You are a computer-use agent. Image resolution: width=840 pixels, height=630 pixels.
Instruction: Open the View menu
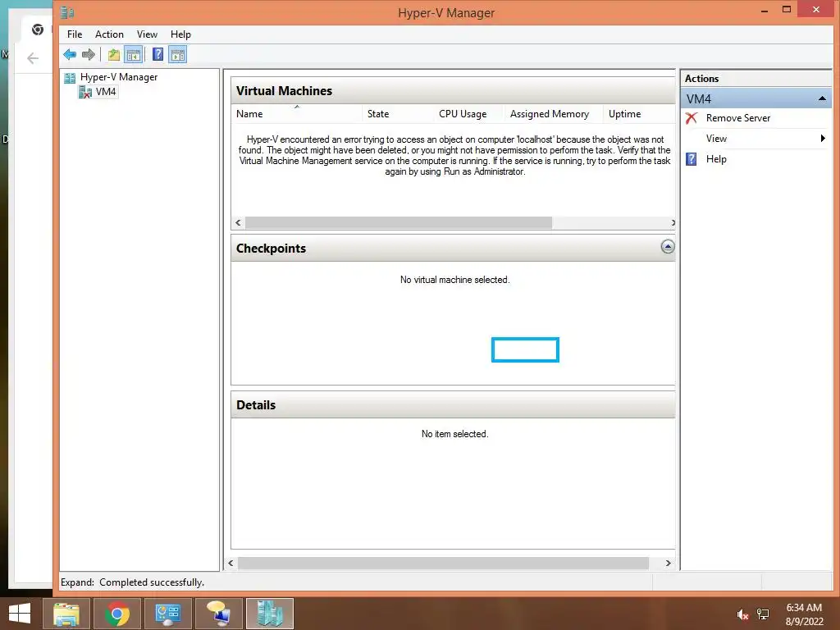[147, 34]
